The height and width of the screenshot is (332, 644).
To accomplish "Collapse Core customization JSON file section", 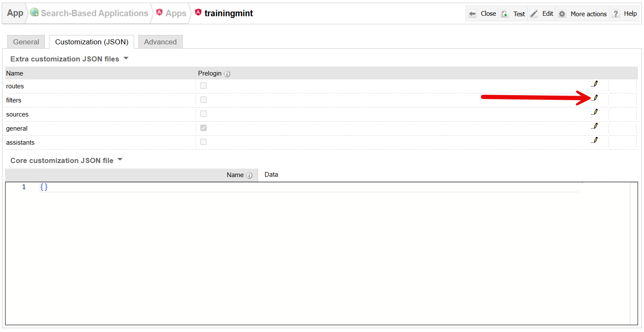I will [x=120, y=160].
